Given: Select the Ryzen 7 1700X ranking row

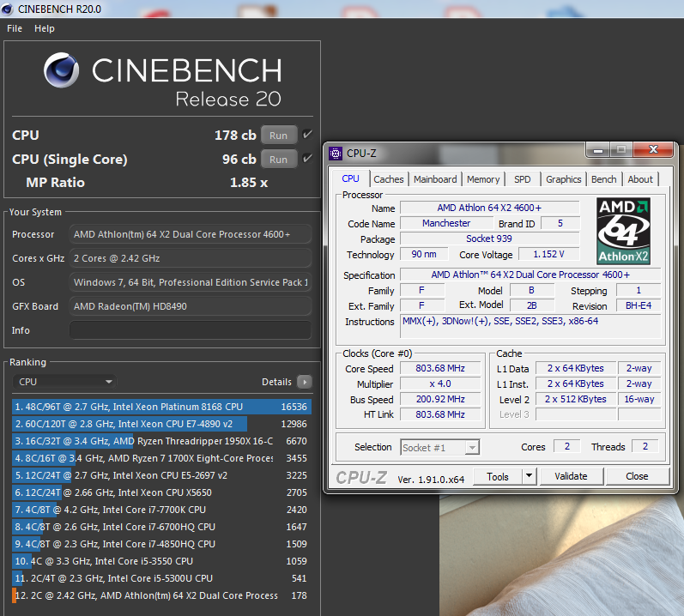Looking at the screenshot, I should click(161, 458).
